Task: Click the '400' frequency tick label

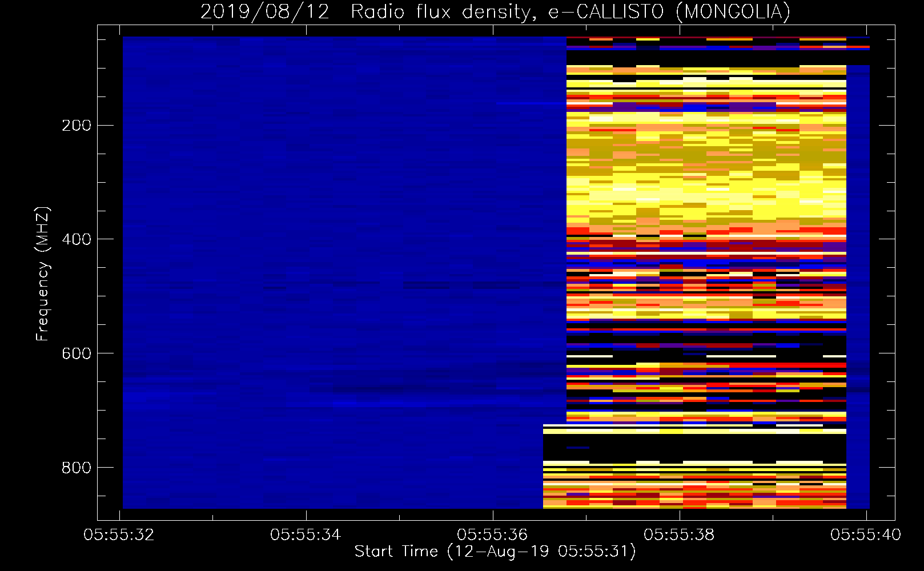Action: [77, 239]
